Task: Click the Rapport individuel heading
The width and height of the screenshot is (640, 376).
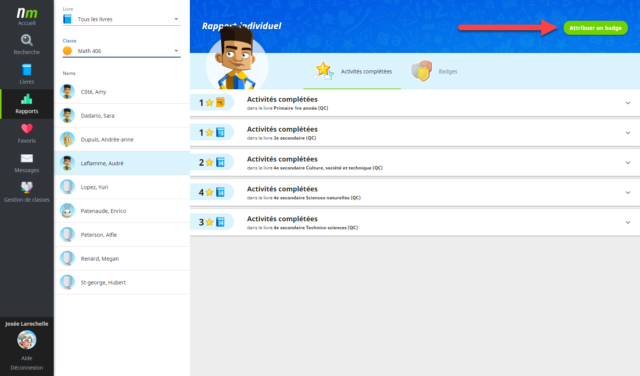Action: click(x=242, y=26)
